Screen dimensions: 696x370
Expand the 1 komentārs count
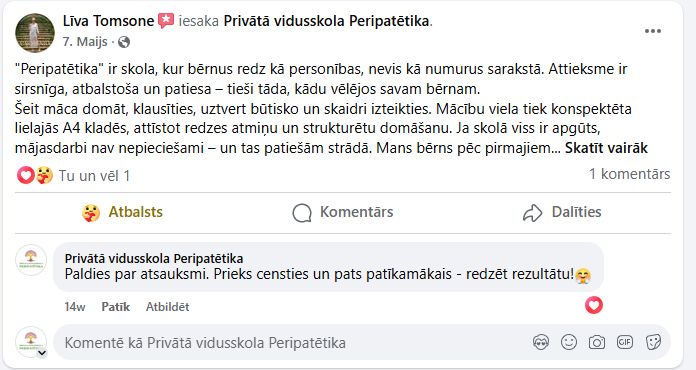pyautogui.click(x=629, y=174)
